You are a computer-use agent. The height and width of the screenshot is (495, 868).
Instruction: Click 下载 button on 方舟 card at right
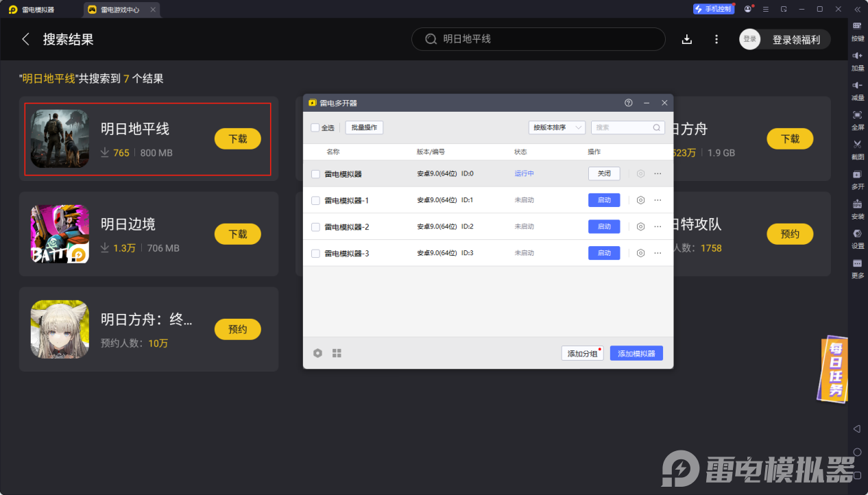(790, 138)
